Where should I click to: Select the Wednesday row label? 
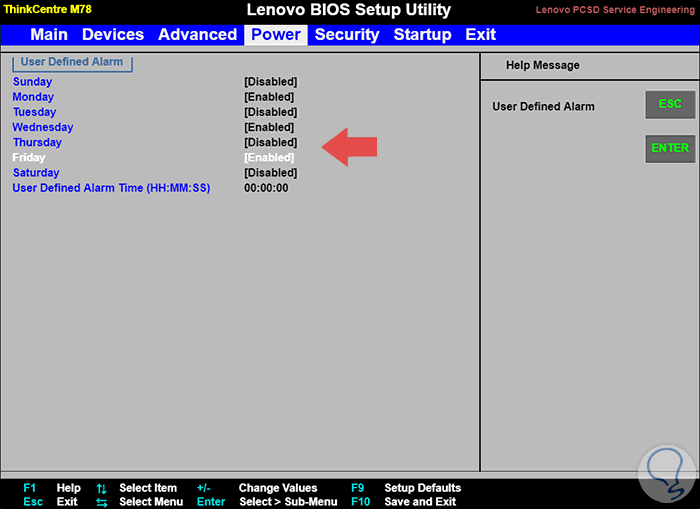(43, 127)
